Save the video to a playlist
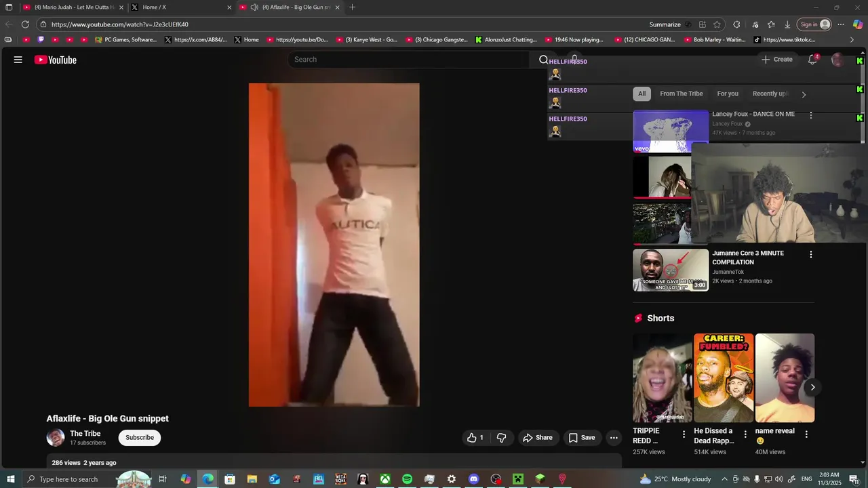The image size is (868, 488). point(582,438)
